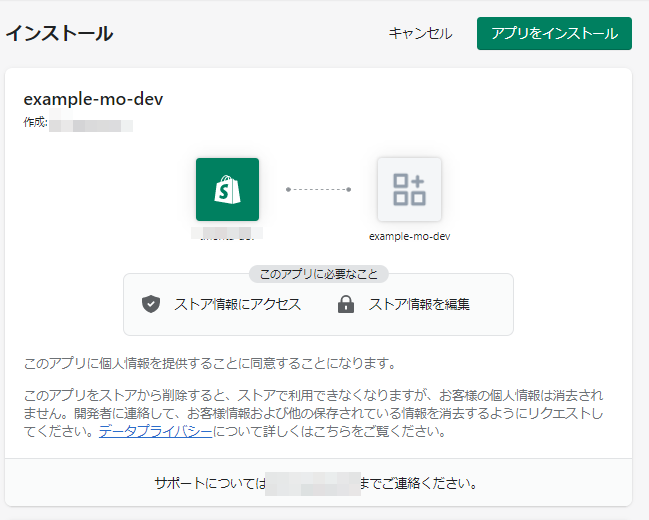Click the サポートについては support footer text

(x=210, y=483)
